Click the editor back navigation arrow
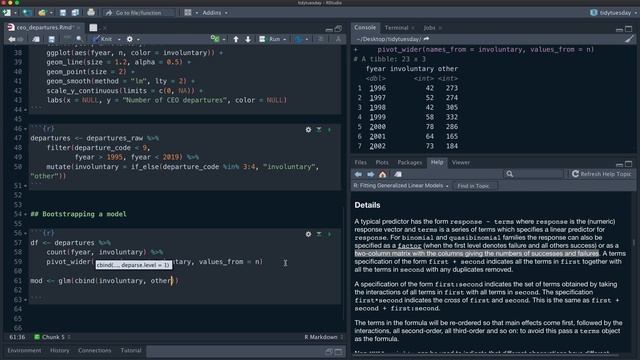This screenshot has height=360, width=640. coord(12,39)
